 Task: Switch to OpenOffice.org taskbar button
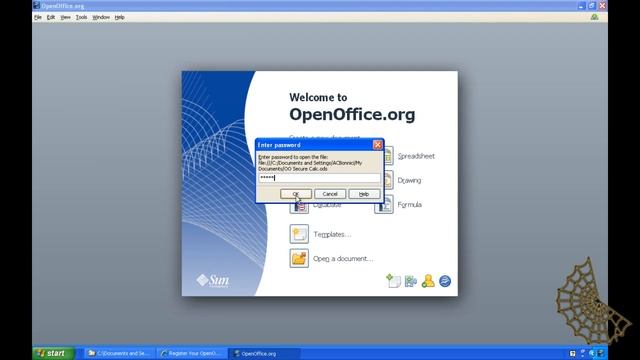pyautogui.click(x=264, y=353)
